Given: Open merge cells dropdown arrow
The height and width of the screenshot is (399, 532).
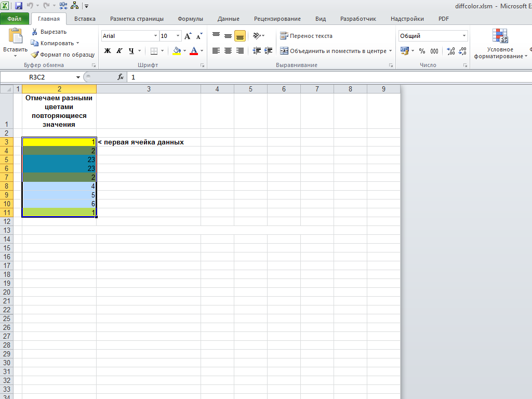Looking at the screenshot, I should 391,51.
